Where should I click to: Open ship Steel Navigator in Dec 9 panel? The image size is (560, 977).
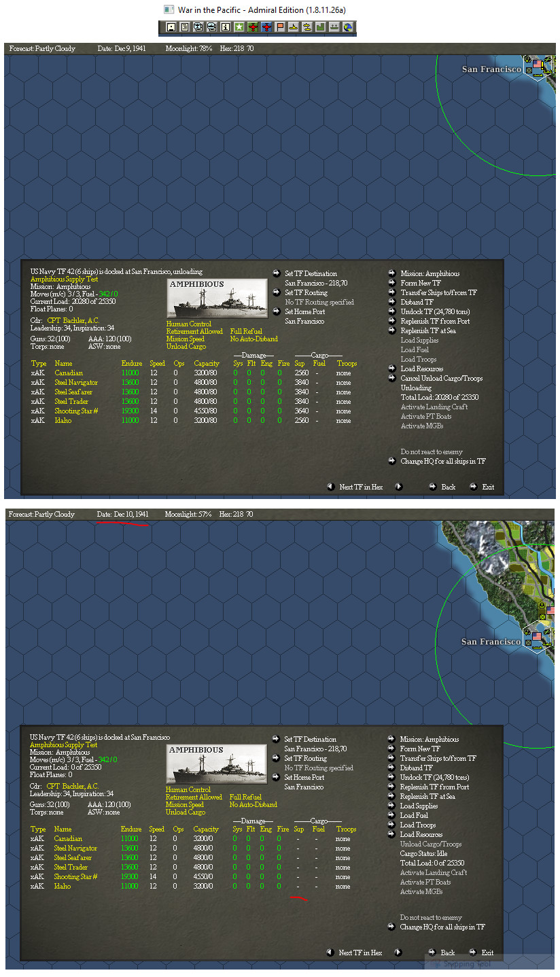click(x=76, y=382)
